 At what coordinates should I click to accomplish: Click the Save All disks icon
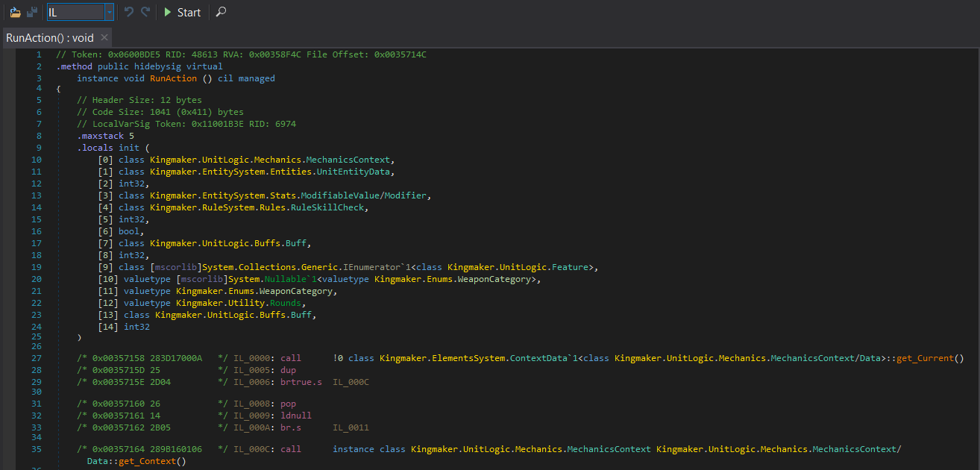[x=32, y=12]
